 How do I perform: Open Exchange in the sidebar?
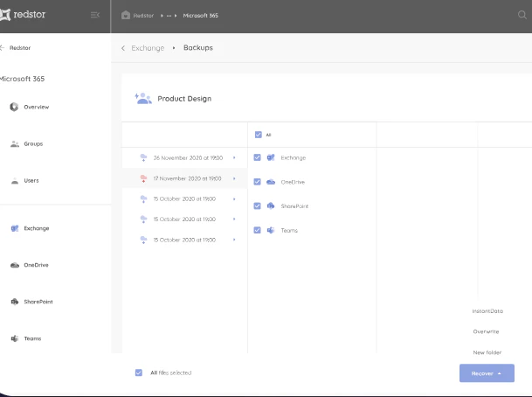point(37,228)
